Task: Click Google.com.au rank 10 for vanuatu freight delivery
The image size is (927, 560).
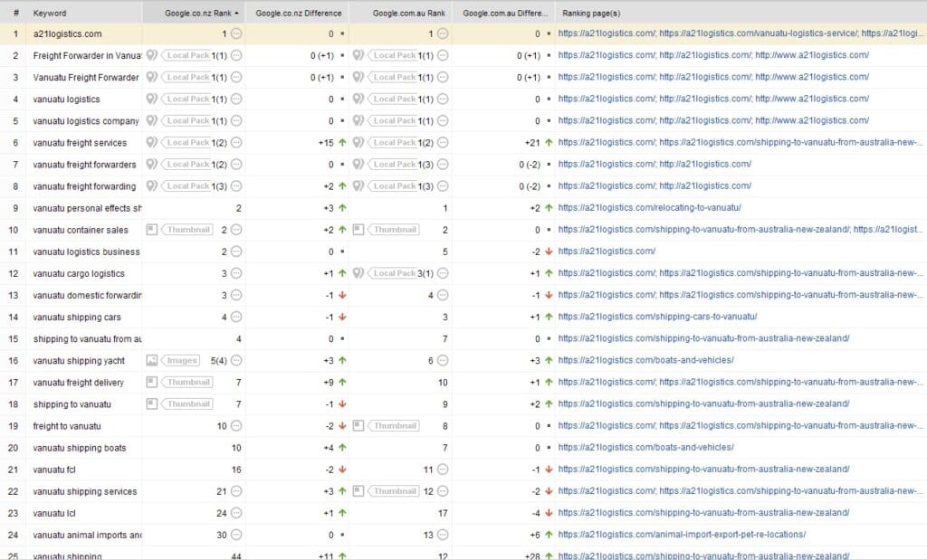Action: [x=443, y=382]
